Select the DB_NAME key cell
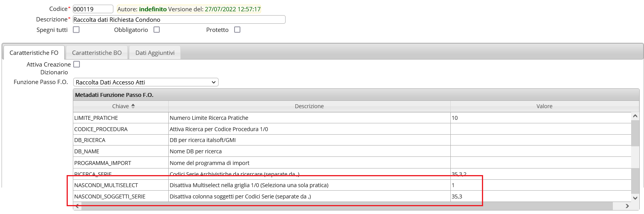The image size is (644, 214). pyautogui.click(x=121, y=151)
